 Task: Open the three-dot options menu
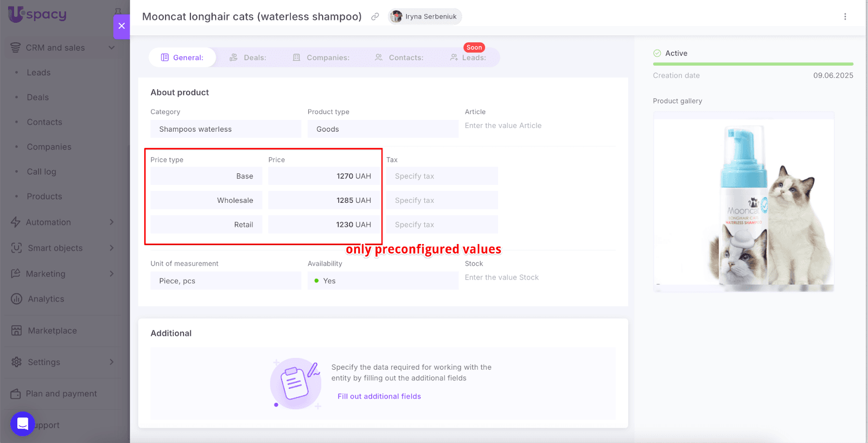845,17
